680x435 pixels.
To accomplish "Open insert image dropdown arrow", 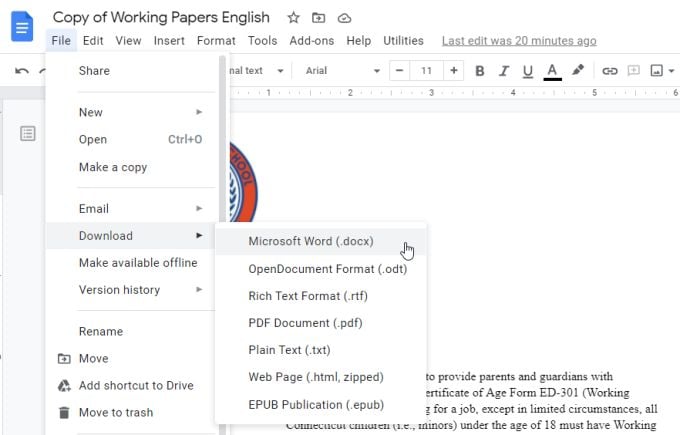I will pyautogui.click(x=671, y=71).
